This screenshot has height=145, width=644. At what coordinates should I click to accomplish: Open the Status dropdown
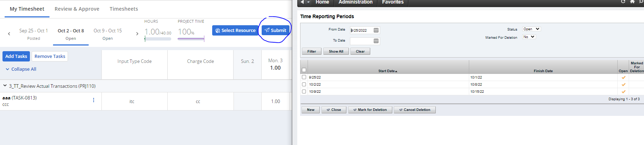point(531,29)
